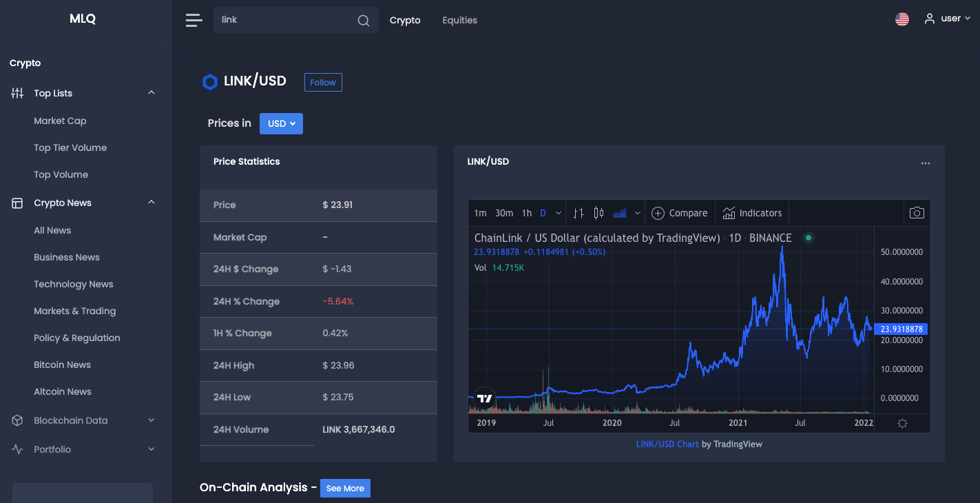Toggle the hamburger sidebar menu
Viewport: 980px width, 503px height.
click(194, 20)
